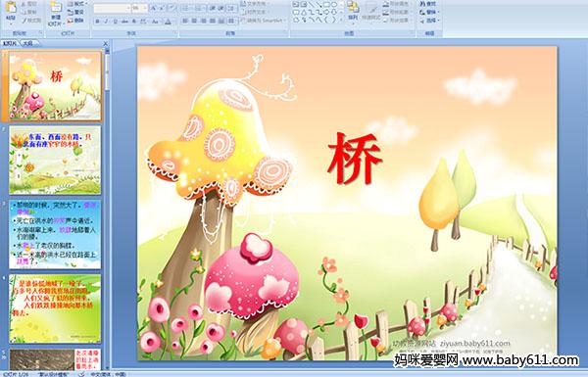Screen dimensions: 588x377
Task: Click Convert to SmartArt button
Action: point(264,21)
